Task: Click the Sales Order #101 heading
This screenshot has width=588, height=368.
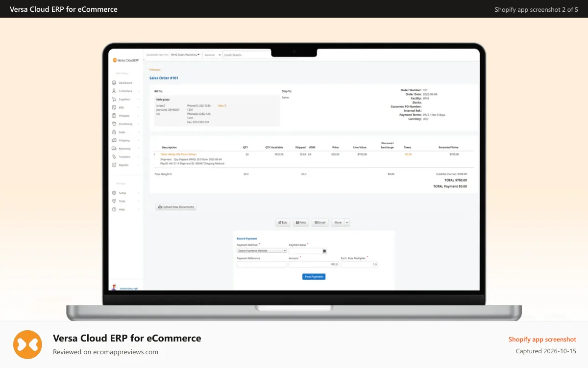Action: 164,78
